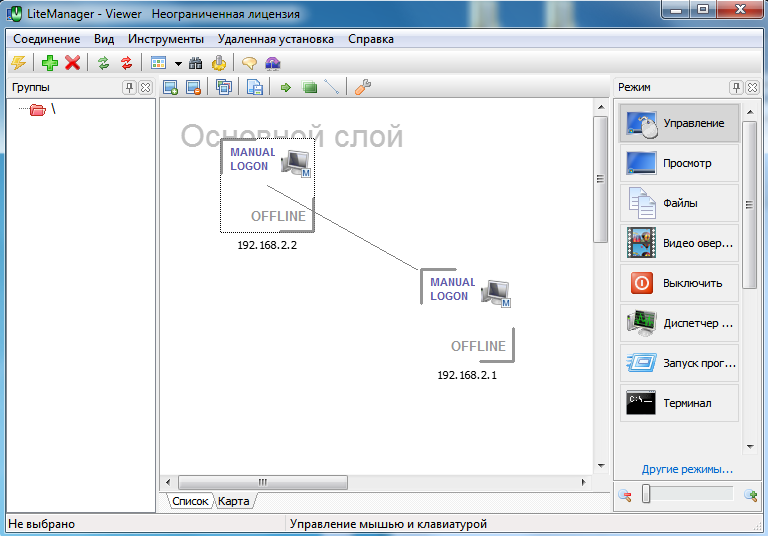
Task: Select computer 192.168.2.2 on map
Action: [267, 185]
